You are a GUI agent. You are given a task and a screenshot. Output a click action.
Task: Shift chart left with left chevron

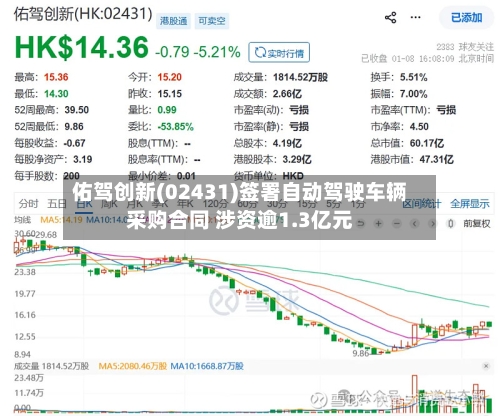414,223
